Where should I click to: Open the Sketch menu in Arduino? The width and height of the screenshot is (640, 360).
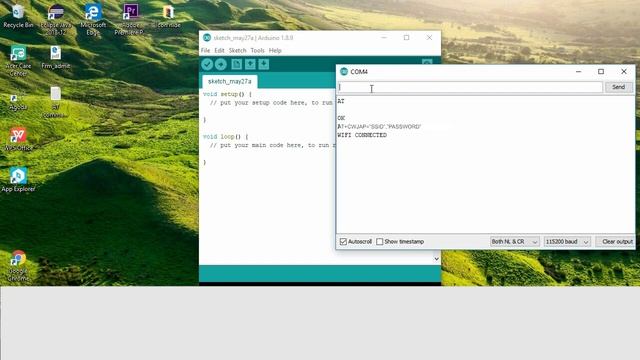click(x=238, y=51)
